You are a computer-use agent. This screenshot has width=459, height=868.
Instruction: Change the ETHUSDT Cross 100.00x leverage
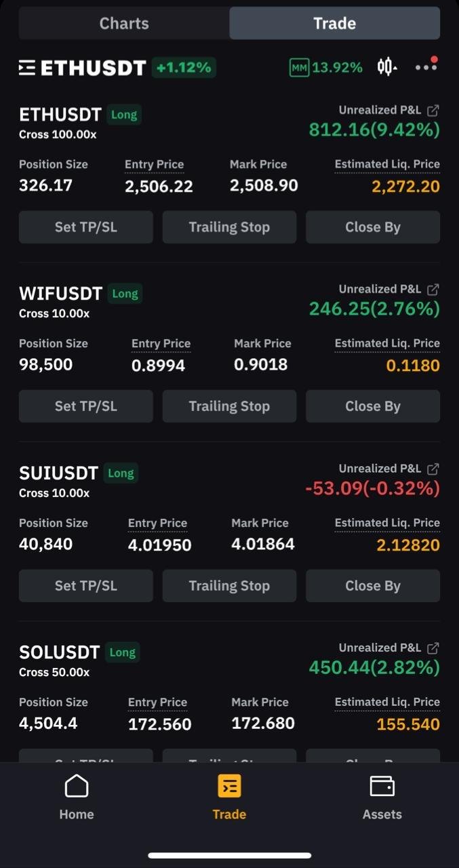(x=58, y=134)
